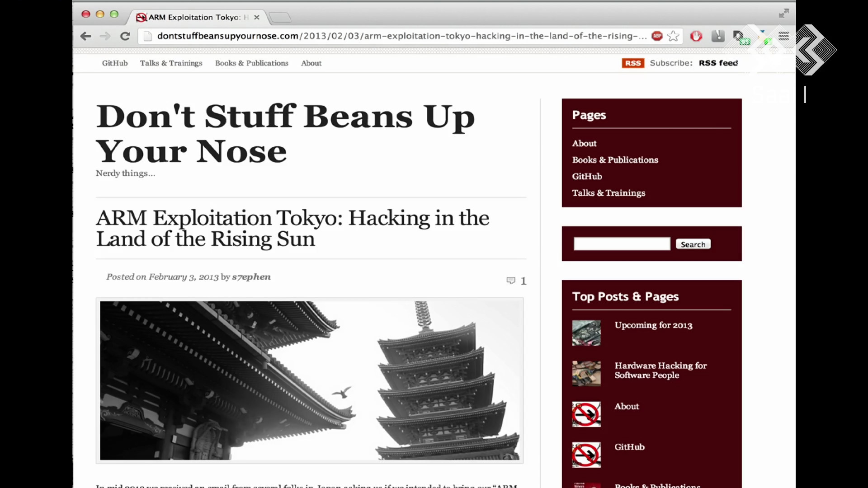Click the Search button
Viewport: 868px width, 488px height.
pyautogui.click(x=693, y=244)
